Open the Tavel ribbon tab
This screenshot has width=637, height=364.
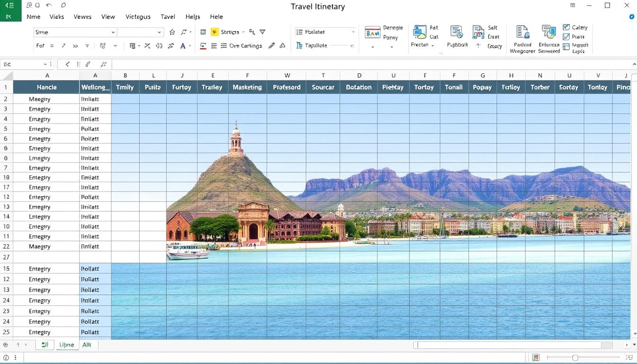pos(168,16)
